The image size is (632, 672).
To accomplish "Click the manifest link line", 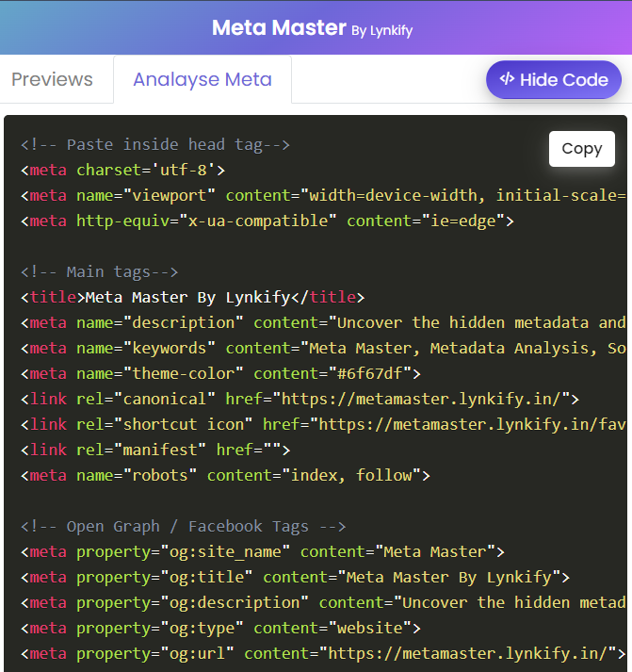I will point(155,450).
